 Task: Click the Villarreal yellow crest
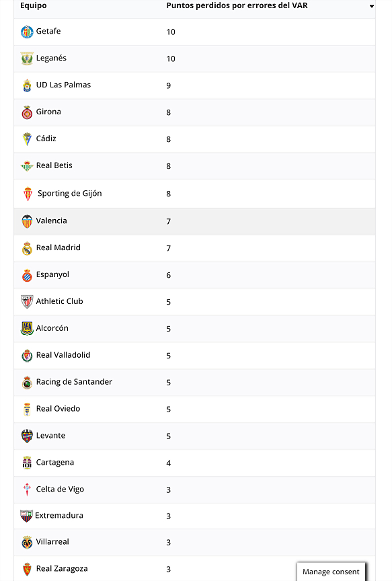tap(27, 543)
